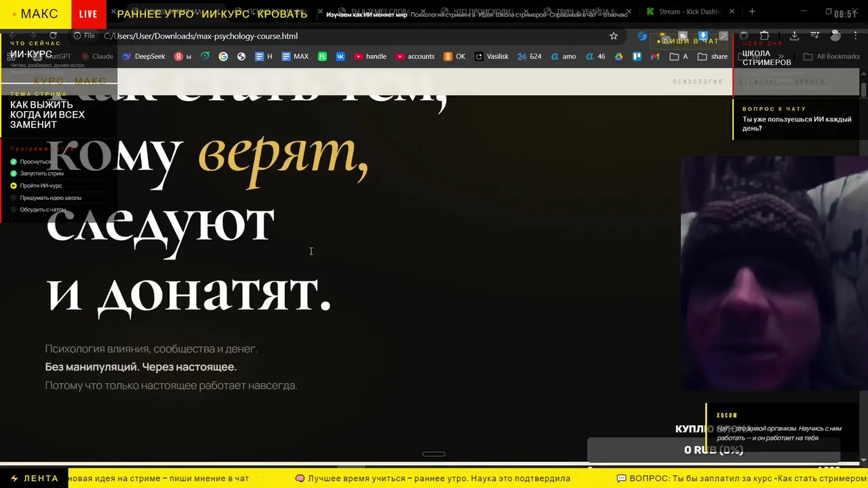Open the Claude bookmark

(97, 56)
